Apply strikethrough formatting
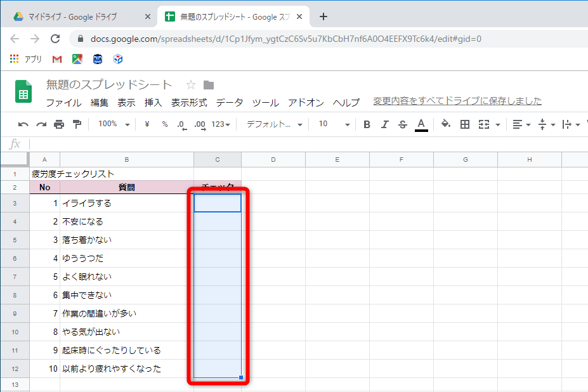The image size is (588, 392). point(402,124)
